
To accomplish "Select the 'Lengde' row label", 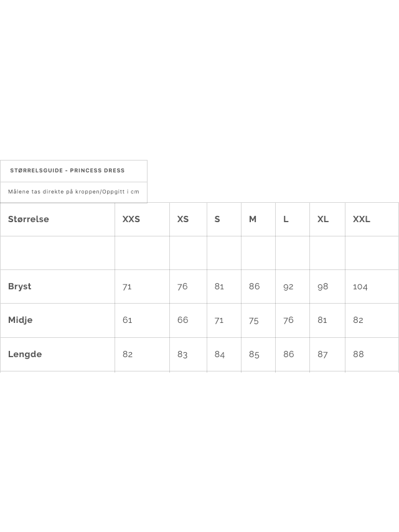I will point(25,354).
